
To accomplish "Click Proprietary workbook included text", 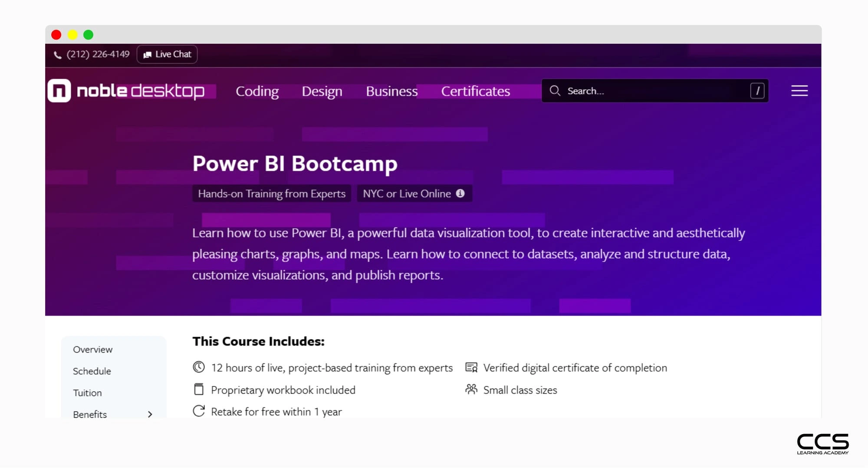I will click(283, 390).
